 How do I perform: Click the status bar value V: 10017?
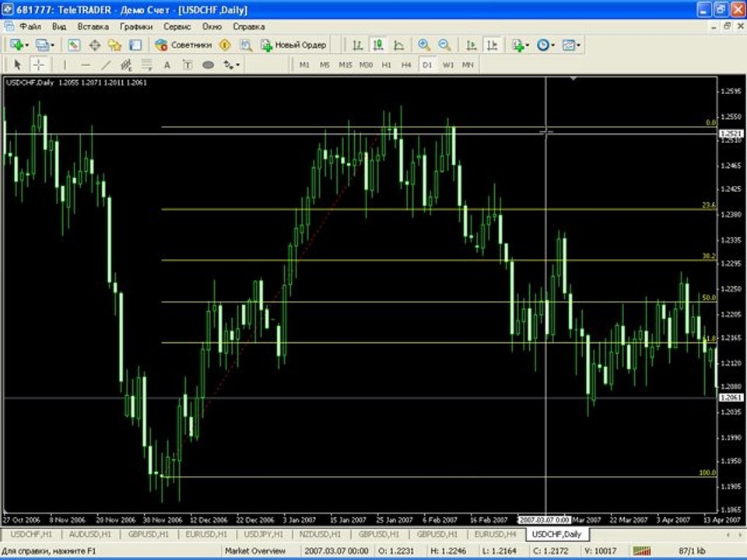click(600, 551)
